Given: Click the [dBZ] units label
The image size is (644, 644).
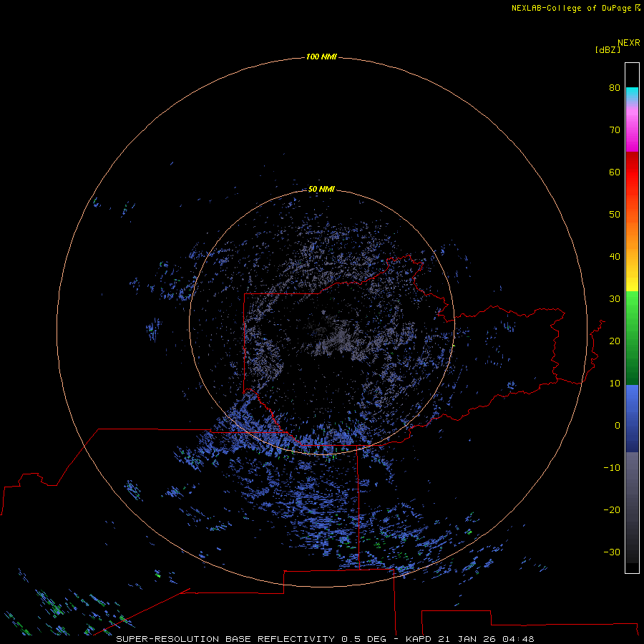Looking at the screenshot, I should pos(608,50).
